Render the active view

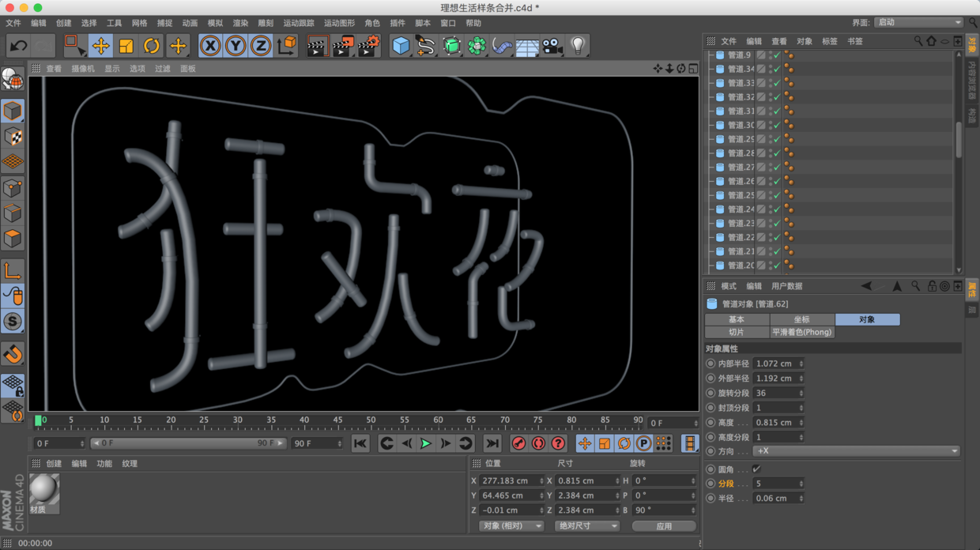click(x=317, y=46)
